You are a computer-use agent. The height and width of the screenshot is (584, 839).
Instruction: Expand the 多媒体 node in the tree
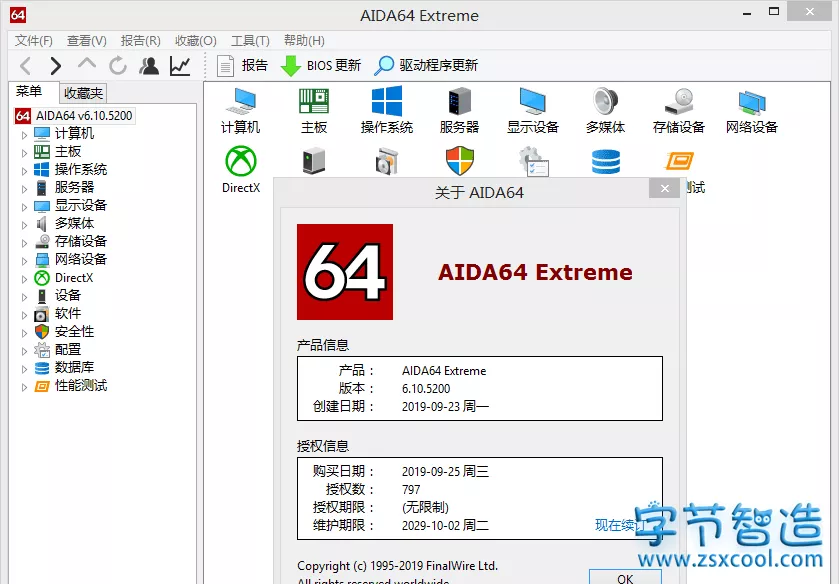pyautogui.click(x=24, y=225)
